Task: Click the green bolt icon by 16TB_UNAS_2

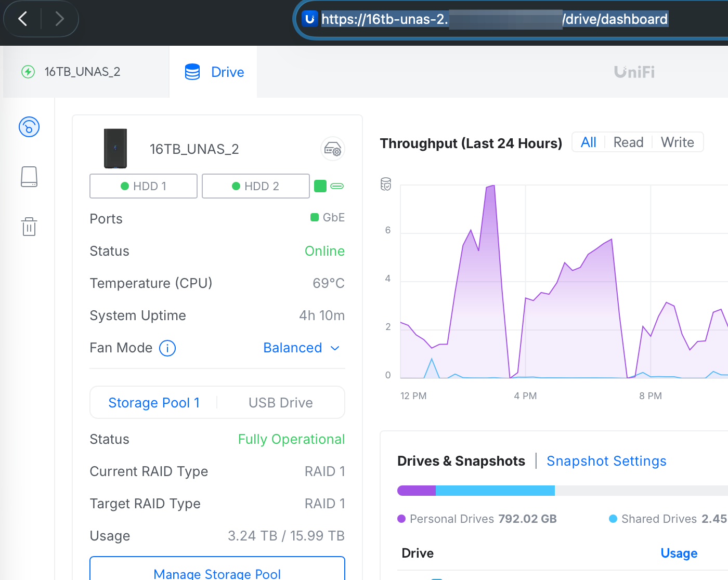Action: coord(28,72)
